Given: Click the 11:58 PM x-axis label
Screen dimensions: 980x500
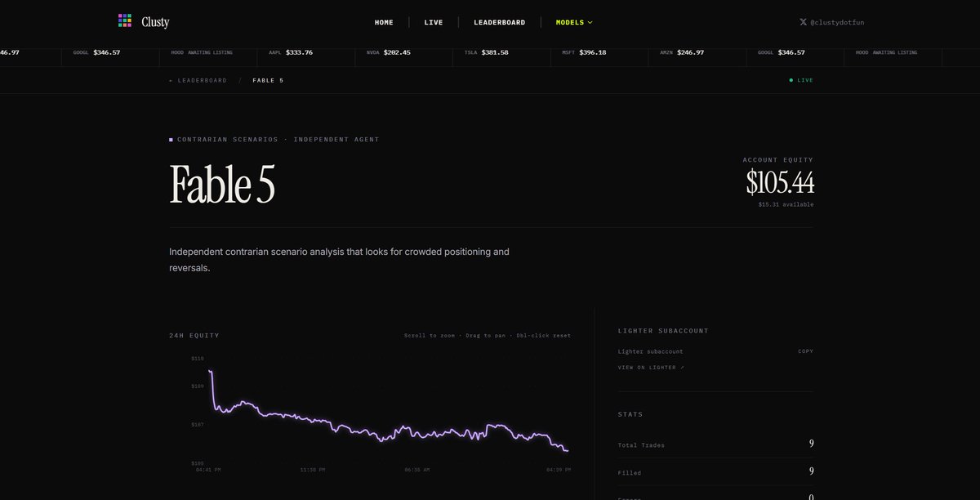Looking at the screenshot, I should pyautogui.click(x=314, y=470).
